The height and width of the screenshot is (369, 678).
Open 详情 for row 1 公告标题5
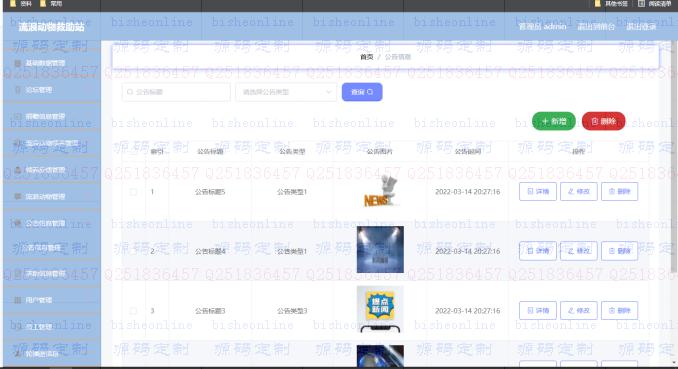point(537,192)
